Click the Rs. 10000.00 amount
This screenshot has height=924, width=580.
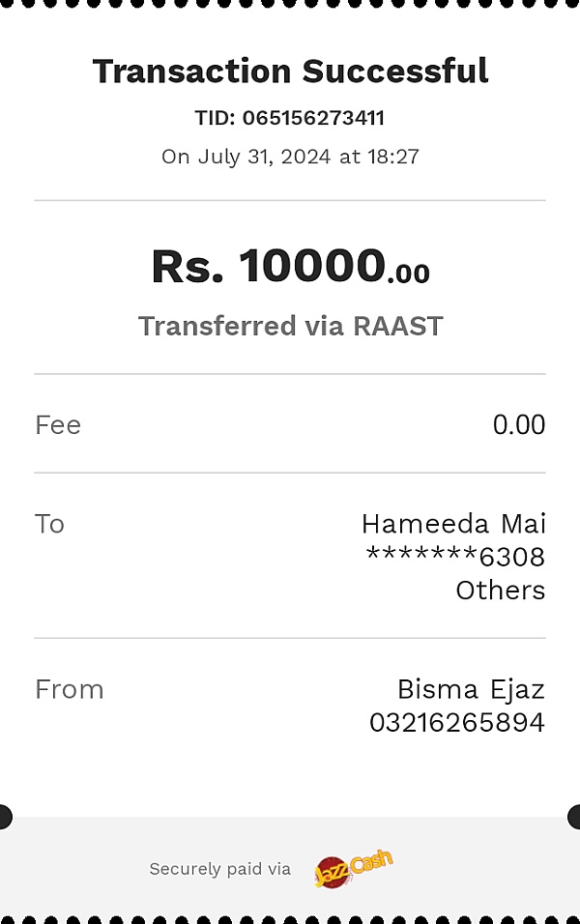(x=291, y=266)
